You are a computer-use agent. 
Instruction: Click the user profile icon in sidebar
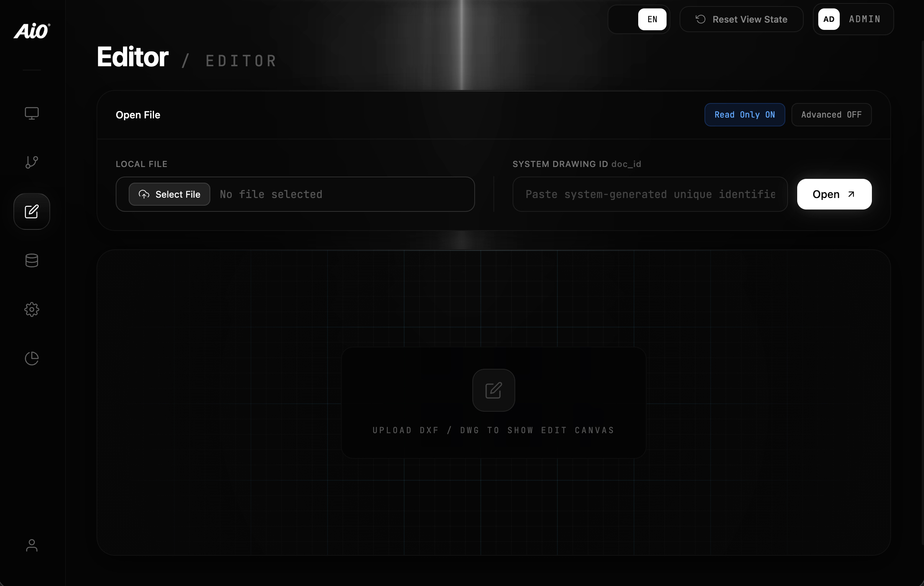(31, 545)
